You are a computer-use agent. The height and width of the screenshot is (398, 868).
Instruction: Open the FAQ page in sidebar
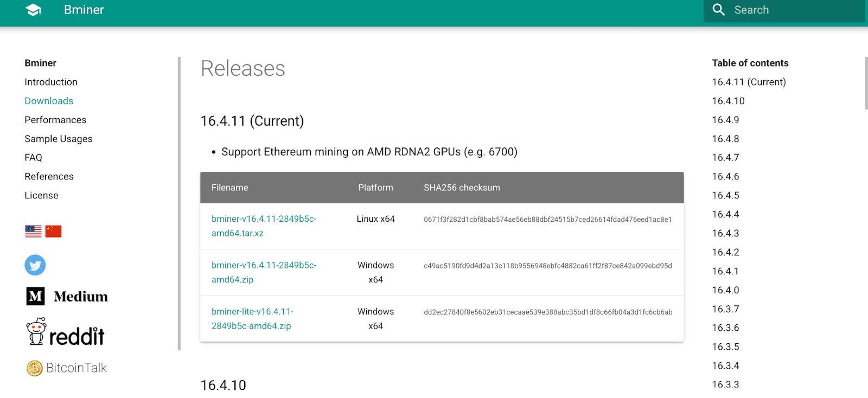33,157
